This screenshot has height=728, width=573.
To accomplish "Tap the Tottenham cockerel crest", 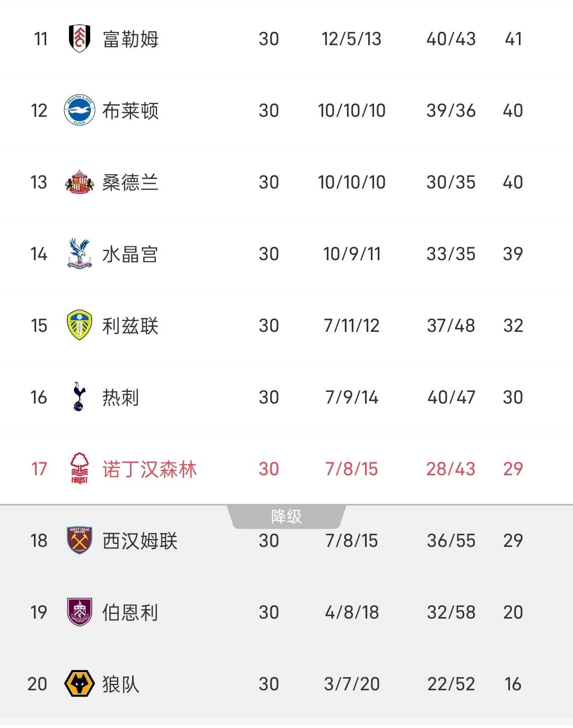I will (x=80, y=397).
